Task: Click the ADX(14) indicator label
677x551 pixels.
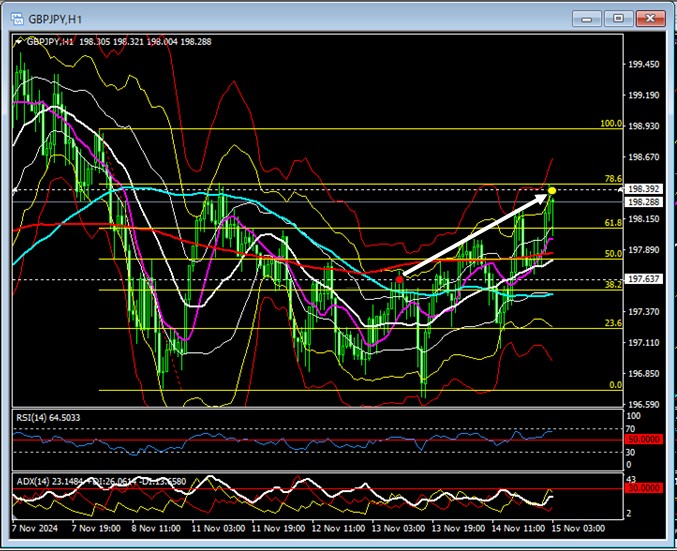Action: pyautogui.click(x=38, y=481)
